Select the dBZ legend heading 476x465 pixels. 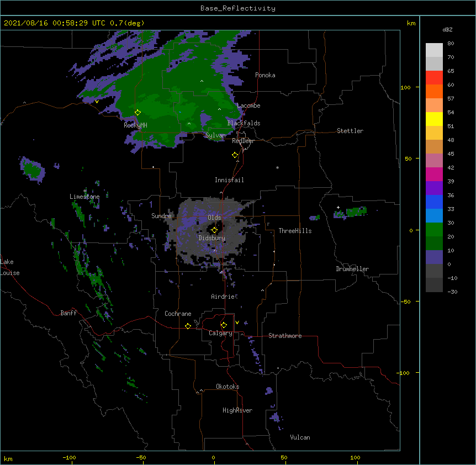447,29
